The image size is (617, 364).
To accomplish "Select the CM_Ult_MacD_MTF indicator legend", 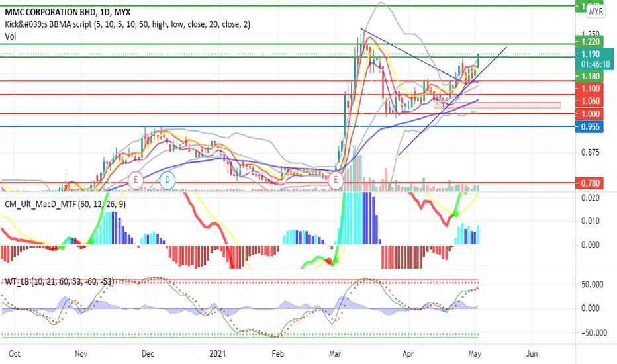I will click(65, 205).
